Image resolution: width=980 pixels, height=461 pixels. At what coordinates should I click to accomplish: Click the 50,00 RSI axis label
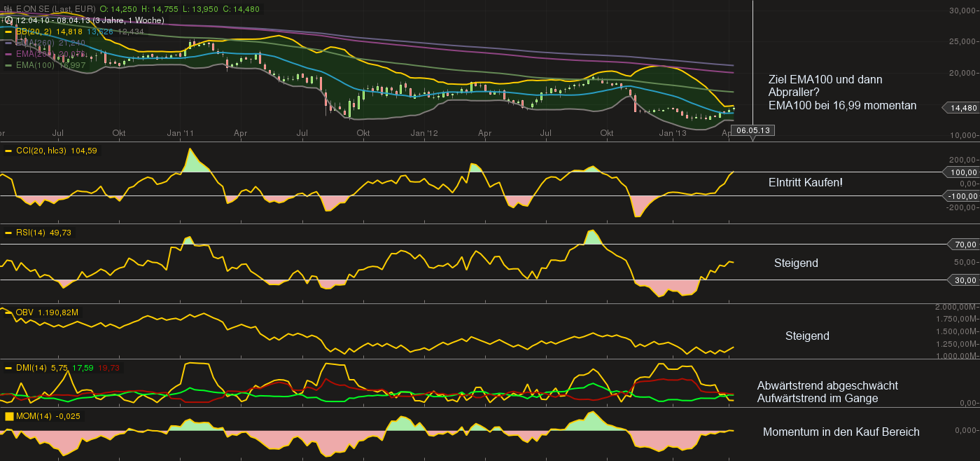(965, 263)
